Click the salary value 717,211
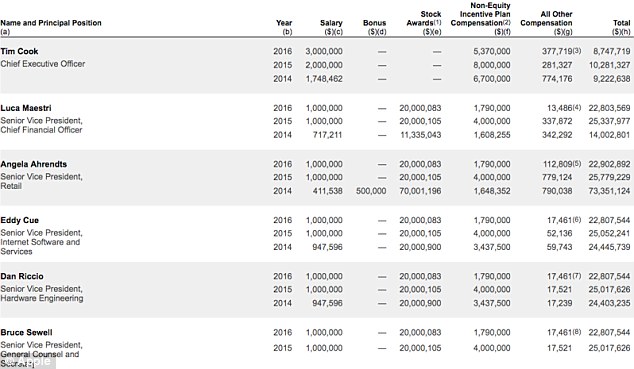 coord(328,135)
